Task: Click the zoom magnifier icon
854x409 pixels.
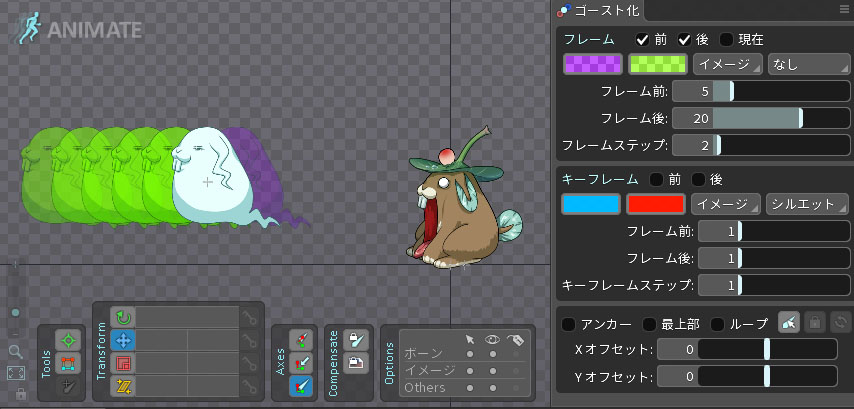Action: tap(16, 352)
